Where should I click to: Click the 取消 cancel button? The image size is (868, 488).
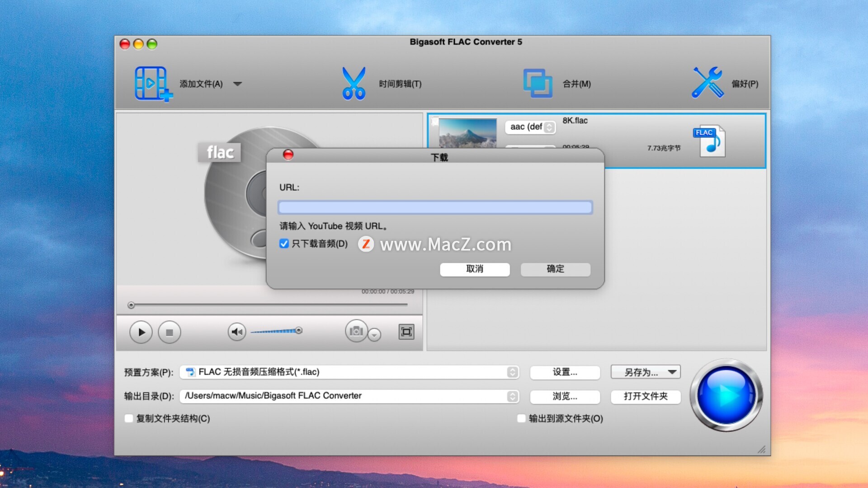[x=475, y=269]
